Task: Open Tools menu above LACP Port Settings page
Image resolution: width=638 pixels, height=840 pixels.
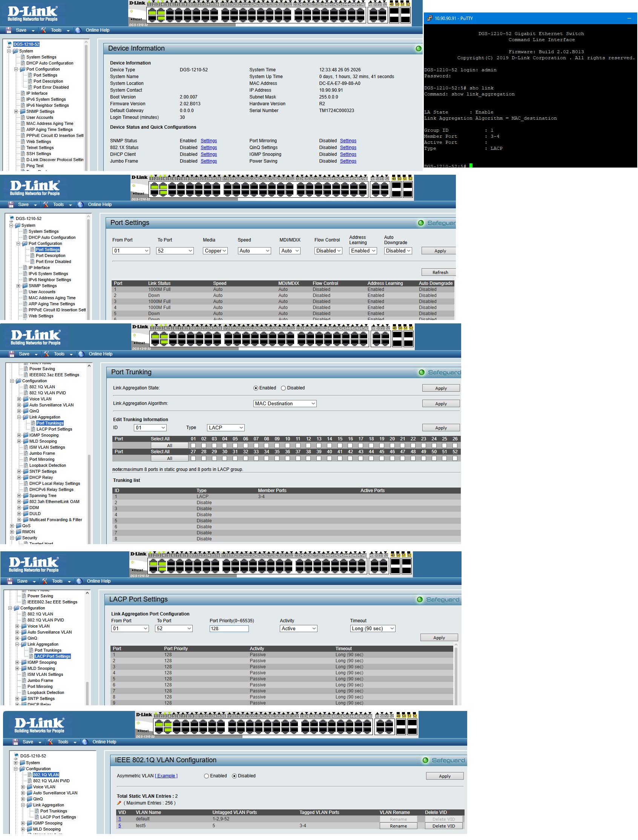Action: point(57,582)
